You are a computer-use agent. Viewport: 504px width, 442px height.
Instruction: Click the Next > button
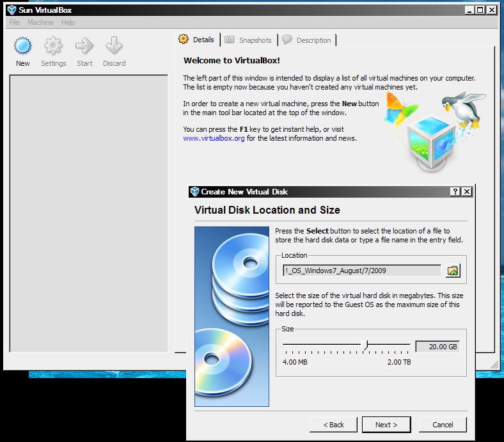click(x=386, y=425)
